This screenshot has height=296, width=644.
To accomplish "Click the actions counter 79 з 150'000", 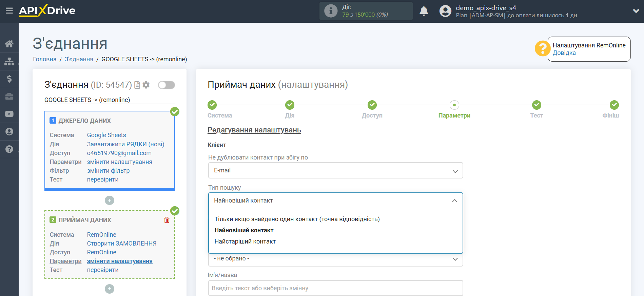I will coord(365,15).
